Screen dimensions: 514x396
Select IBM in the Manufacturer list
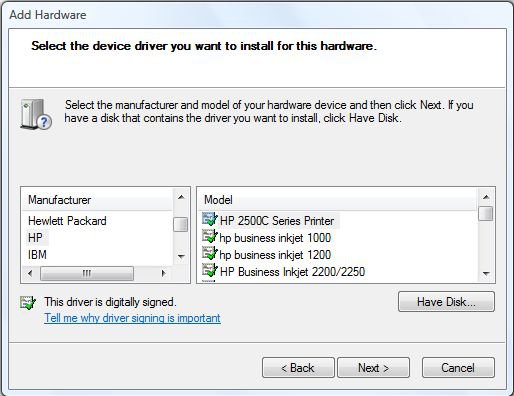[x=37, y=255]
